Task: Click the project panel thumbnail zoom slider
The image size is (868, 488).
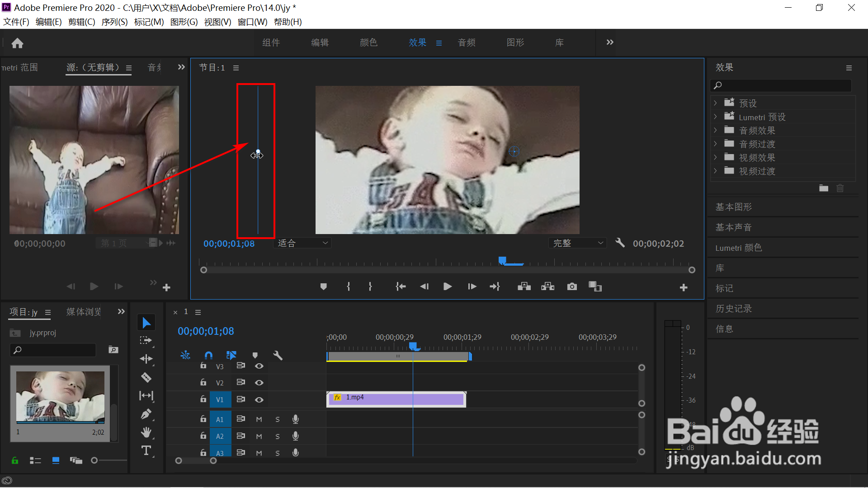Action: click(94, 460)
